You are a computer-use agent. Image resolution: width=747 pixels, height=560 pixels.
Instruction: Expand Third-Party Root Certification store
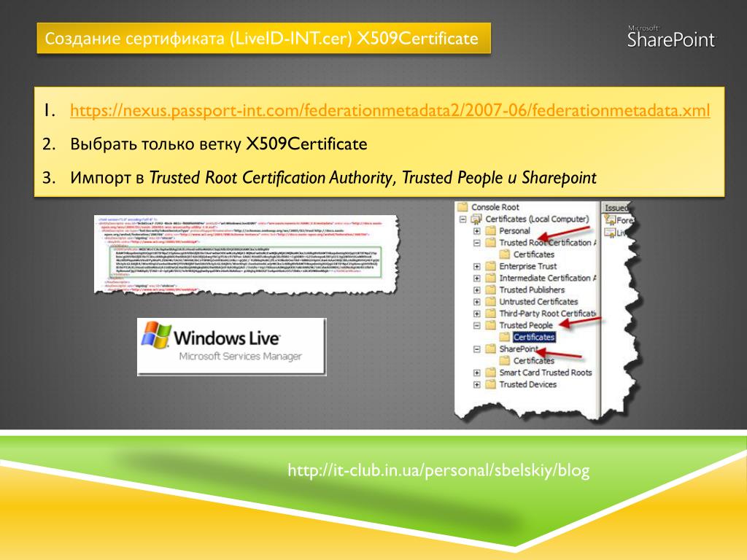(476, 314)
